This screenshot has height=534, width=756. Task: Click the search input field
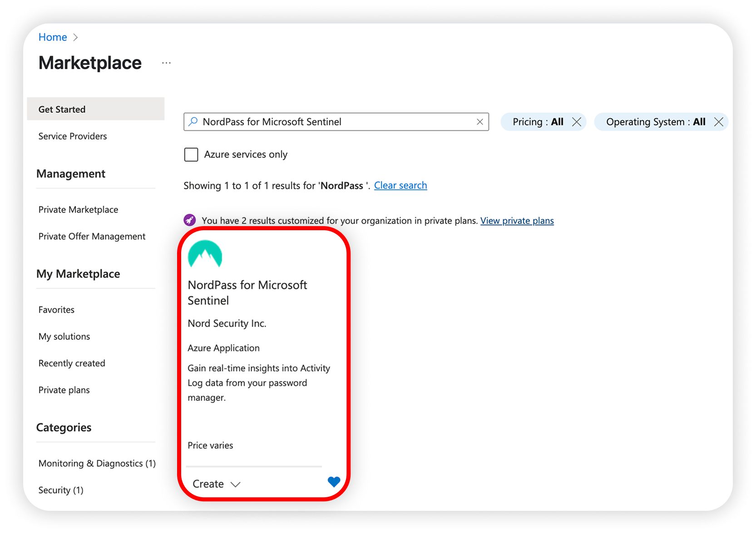pyautogui.click(x=336, y=122)
